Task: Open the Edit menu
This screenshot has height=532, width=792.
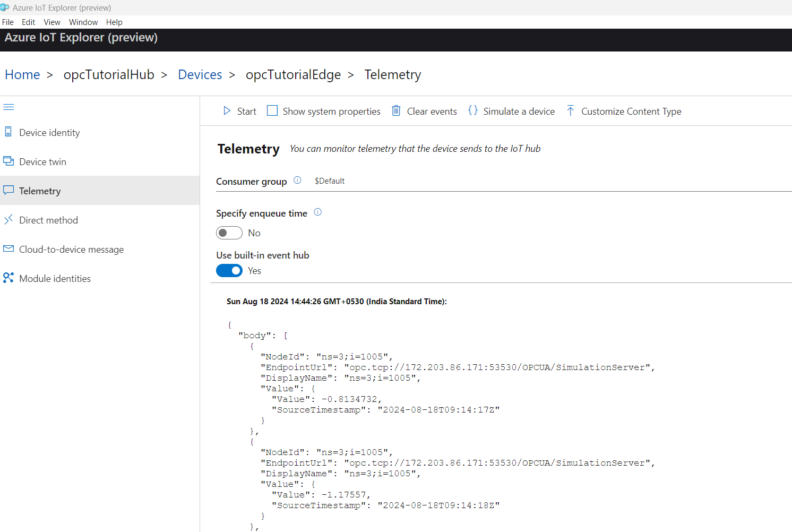Action: click(29, 22)
